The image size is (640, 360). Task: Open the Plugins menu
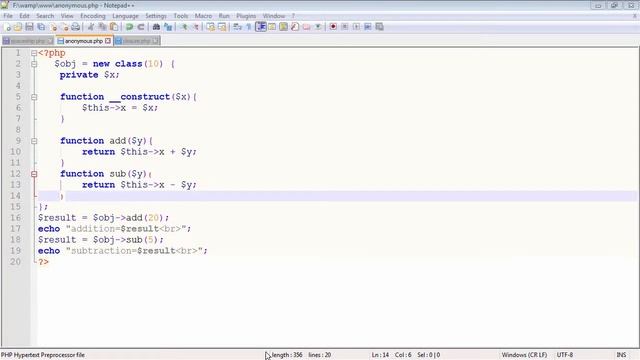point(246,16)
